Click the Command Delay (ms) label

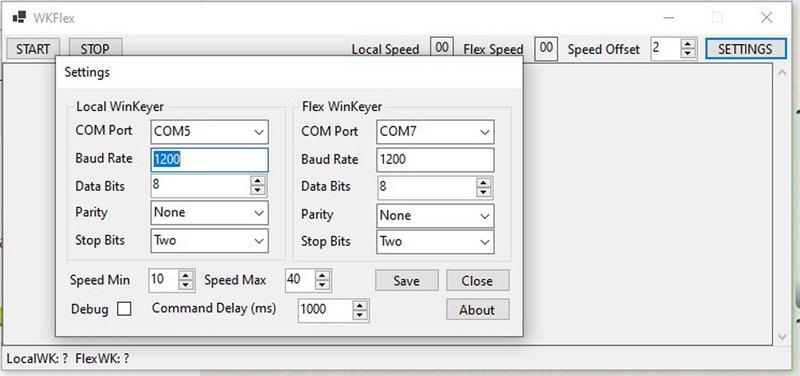214,308
